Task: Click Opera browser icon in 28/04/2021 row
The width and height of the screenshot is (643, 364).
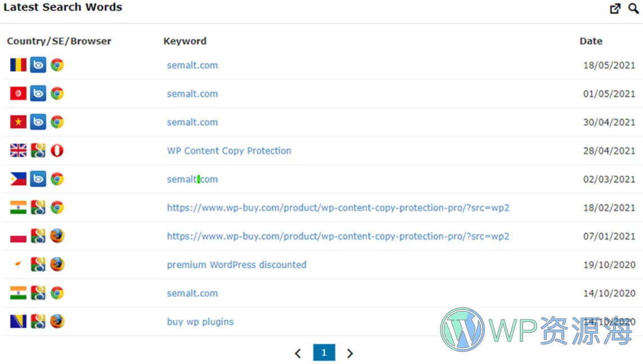Action: coord(57,150)
